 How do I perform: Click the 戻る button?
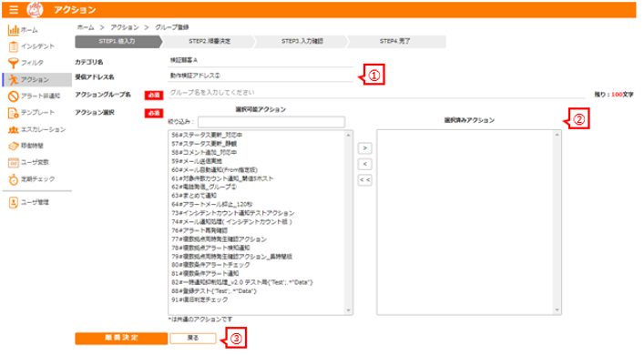click(x=193, y=339)
